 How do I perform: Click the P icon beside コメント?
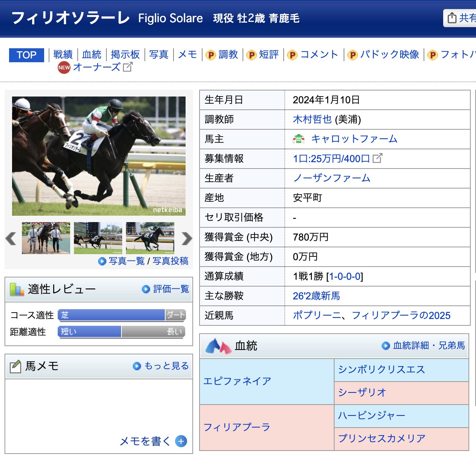coord(292,55)
